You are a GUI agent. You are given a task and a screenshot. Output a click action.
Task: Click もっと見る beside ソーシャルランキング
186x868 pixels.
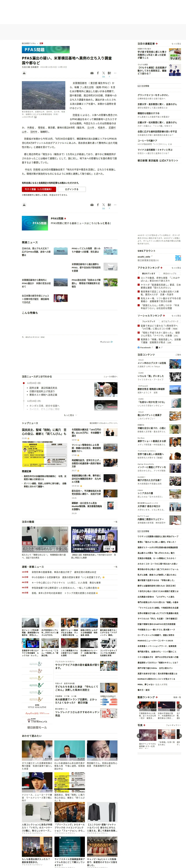pos(176,316)
